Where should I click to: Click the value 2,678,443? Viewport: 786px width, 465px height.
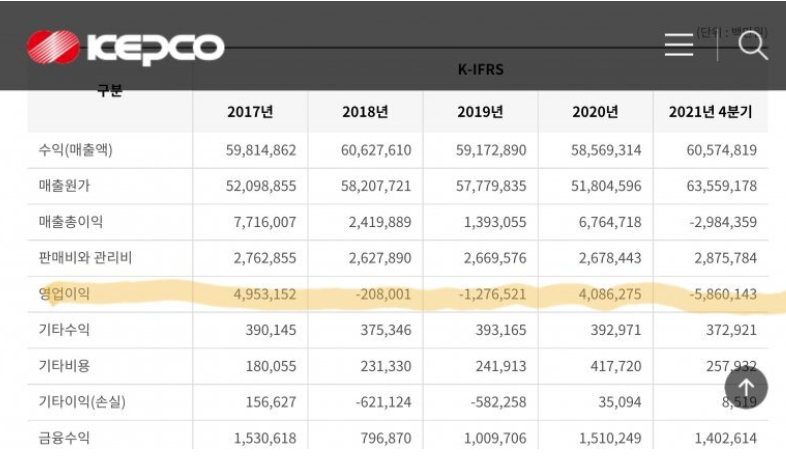pyautogui.click(x=610, y=259)
